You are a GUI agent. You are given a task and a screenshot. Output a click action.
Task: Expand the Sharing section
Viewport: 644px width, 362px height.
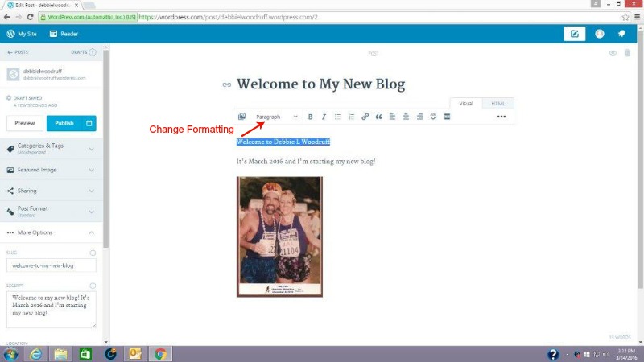coord(52,191)
